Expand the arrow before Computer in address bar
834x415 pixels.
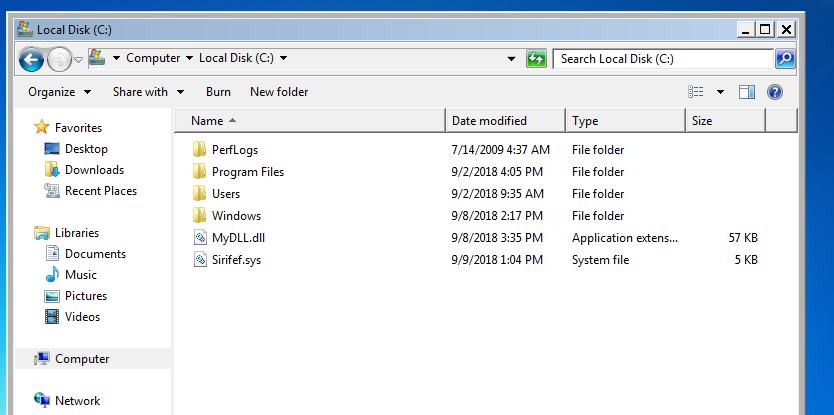coord(116,59)
